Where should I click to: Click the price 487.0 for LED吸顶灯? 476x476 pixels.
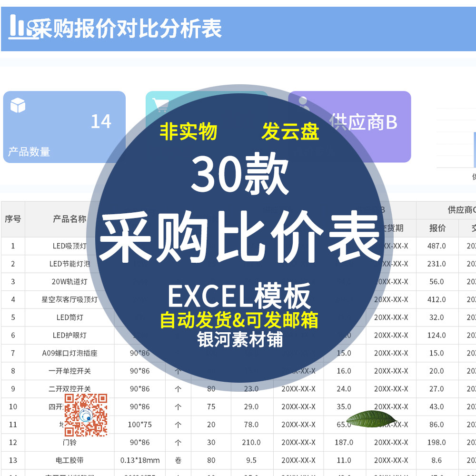pyautogui.click(x=436, y=246)
